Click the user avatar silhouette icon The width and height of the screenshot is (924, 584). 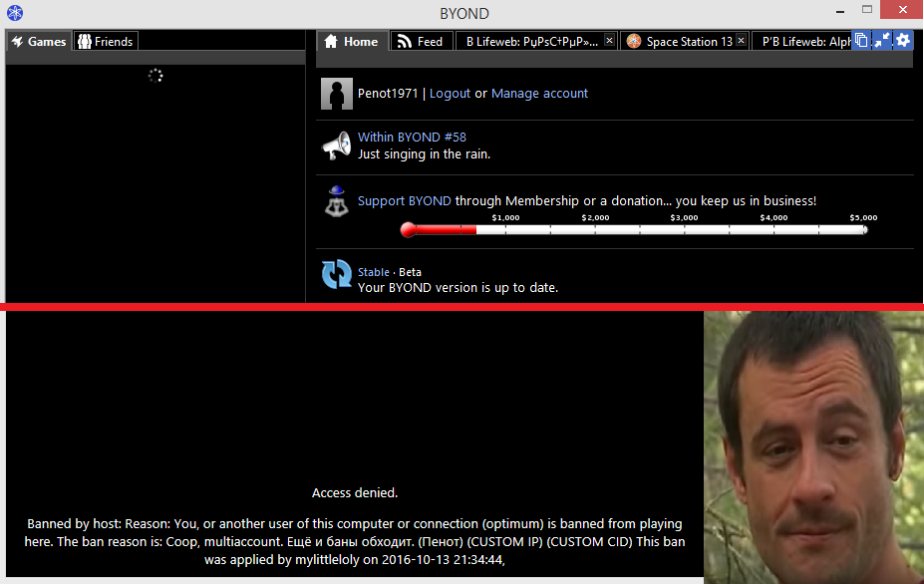337,94
